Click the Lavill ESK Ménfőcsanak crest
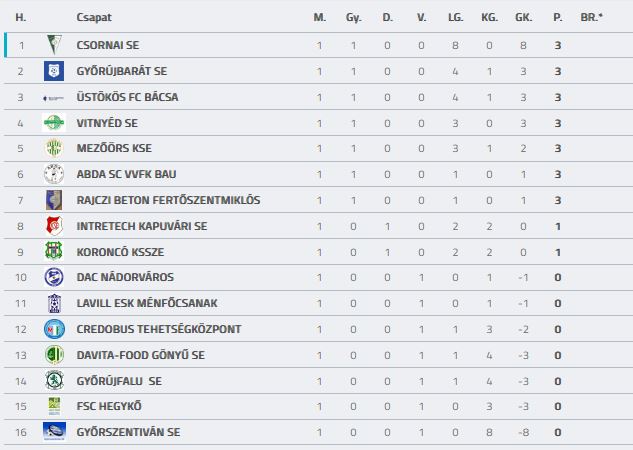Image resolution: width=633 pixels, height=450 pixels. [54, 303]
